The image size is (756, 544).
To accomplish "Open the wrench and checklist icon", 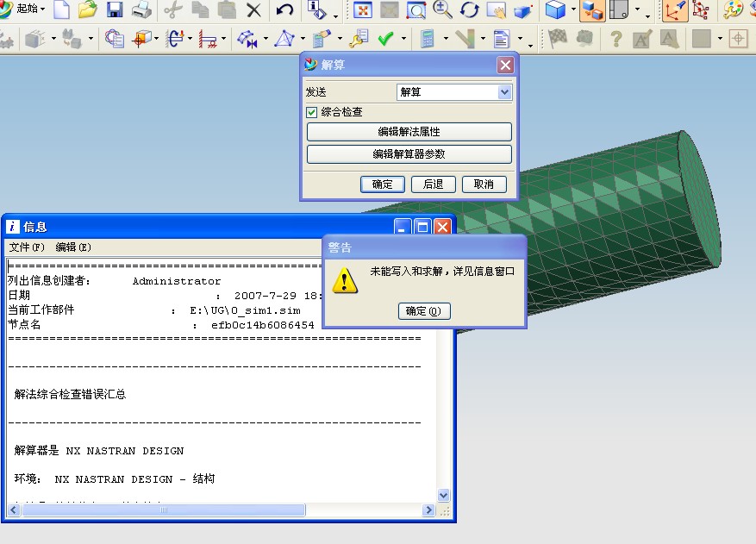I will [359, 39].
